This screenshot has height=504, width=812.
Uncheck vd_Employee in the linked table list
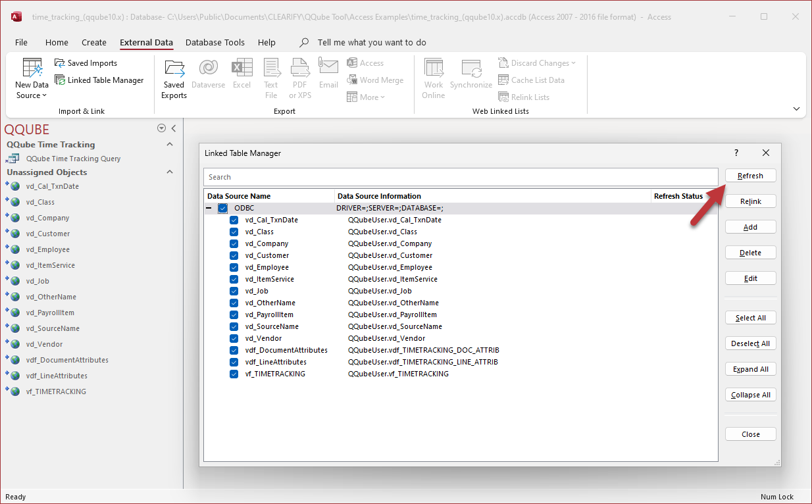click(234, 267)
